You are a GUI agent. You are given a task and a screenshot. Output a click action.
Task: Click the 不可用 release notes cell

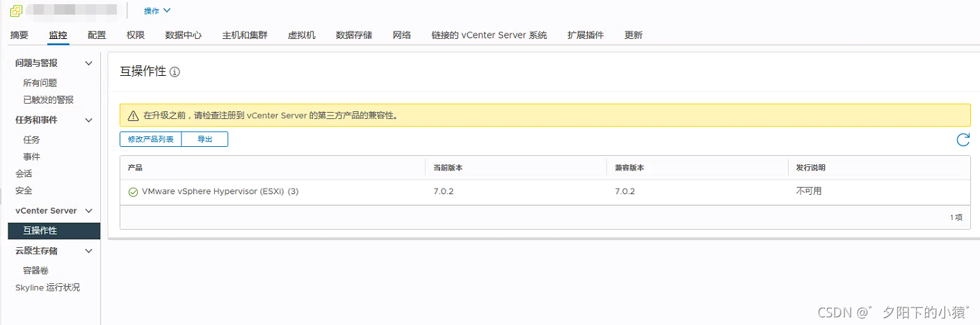[809, 191]
